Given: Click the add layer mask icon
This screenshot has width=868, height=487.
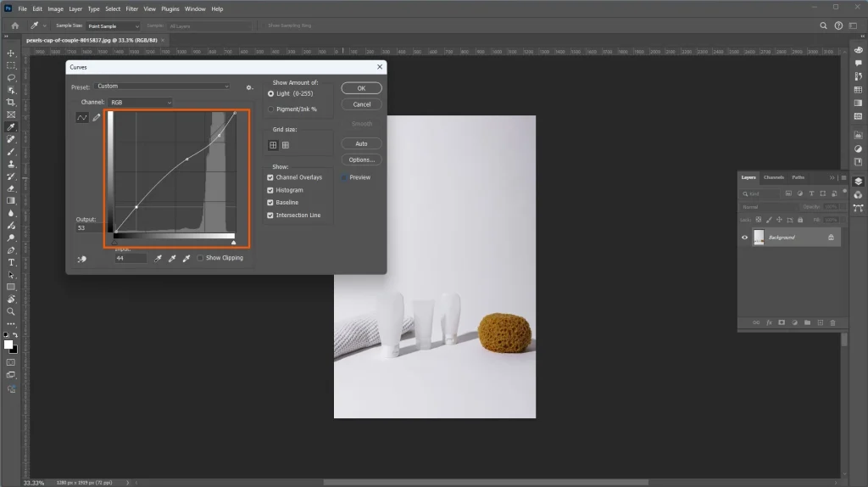Looking at the screenshot, I should pyautogui.click(x=782, y=322).
